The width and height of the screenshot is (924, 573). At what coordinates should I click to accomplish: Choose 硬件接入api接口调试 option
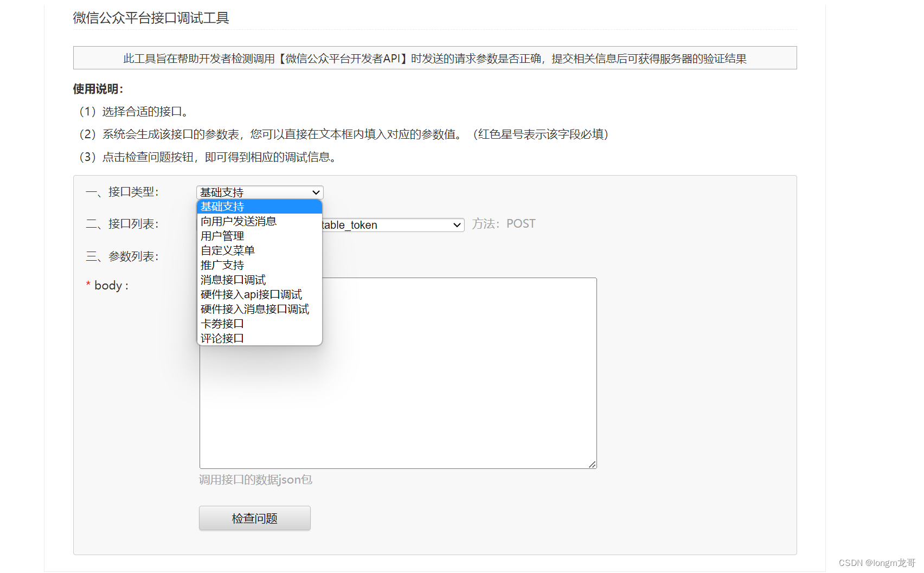click(260, 294)
